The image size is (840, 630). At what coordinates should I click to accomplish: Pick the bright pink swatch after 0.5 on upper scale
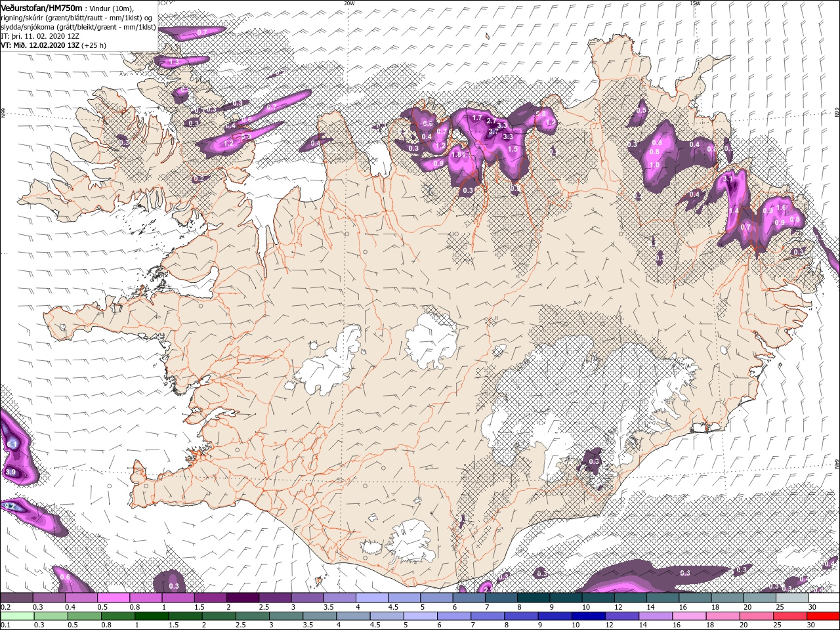click(114, 598)
